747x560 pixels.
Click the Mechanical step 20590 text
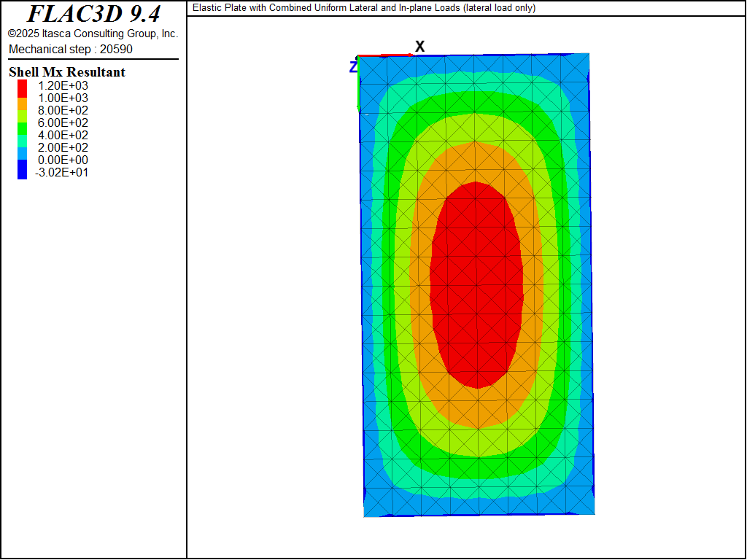[x=71, y=49]
